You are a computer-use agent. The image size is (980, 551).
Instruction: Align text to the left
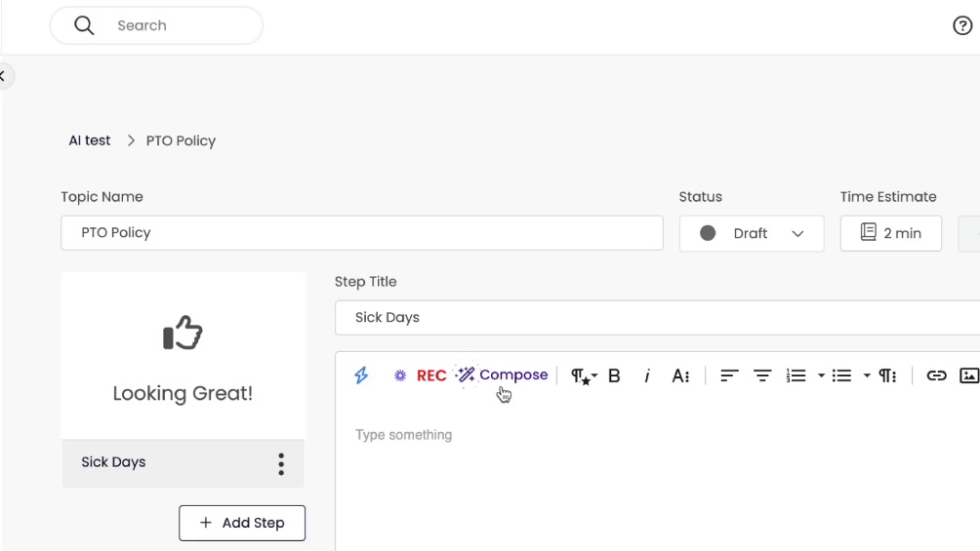(729, 375)
